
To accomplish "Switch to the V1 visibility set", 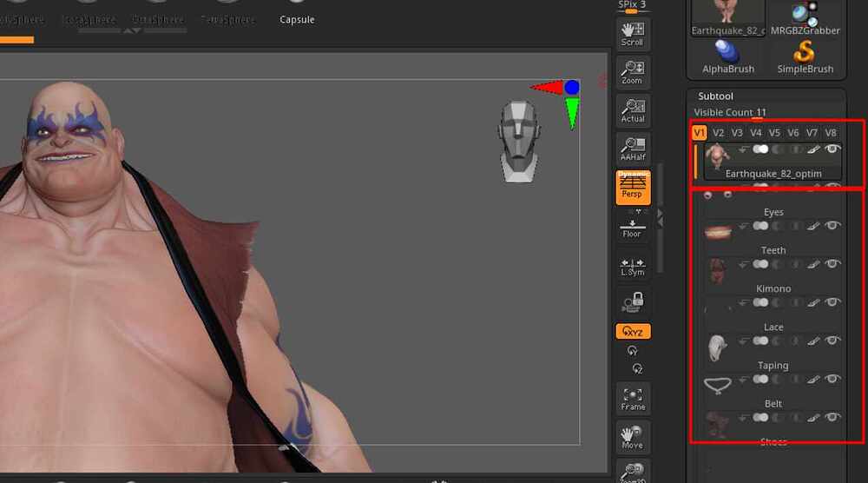I will click(699, 133).
